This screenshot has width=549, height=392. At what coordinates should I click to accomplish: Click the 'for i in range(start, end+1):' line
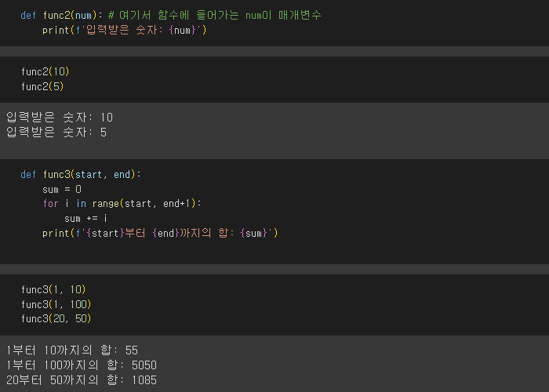coord(122,204)
